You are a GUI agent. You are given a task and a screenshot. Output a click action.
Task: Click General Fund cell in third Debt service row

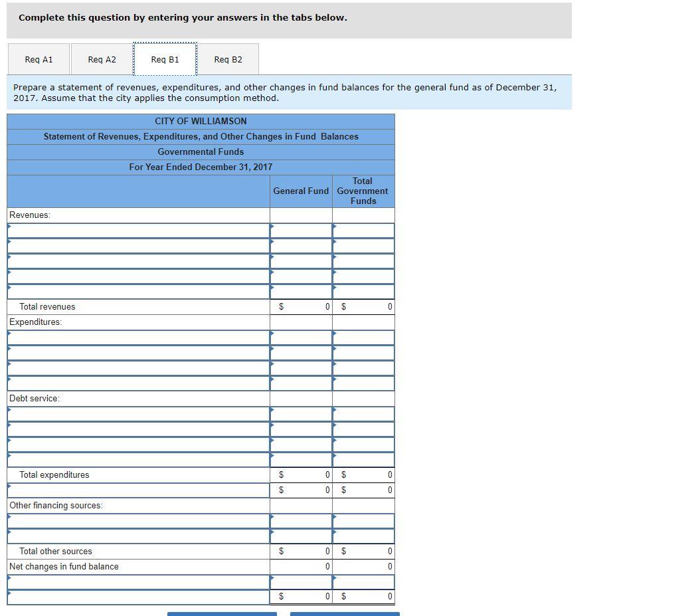click(302, 445)
